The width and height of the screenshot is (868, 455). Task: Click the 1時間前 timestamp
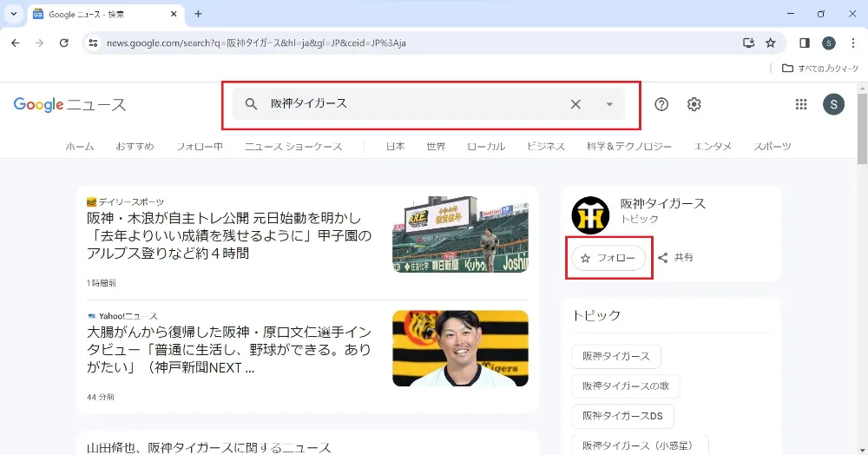pyautogui.click(x=102, y=283)
